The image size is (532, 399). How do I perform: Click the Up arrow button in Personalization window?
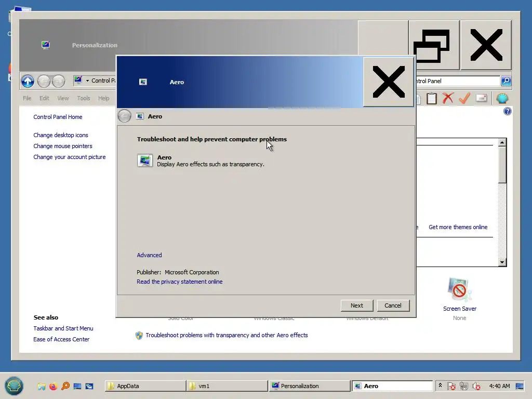click(28, 81)
